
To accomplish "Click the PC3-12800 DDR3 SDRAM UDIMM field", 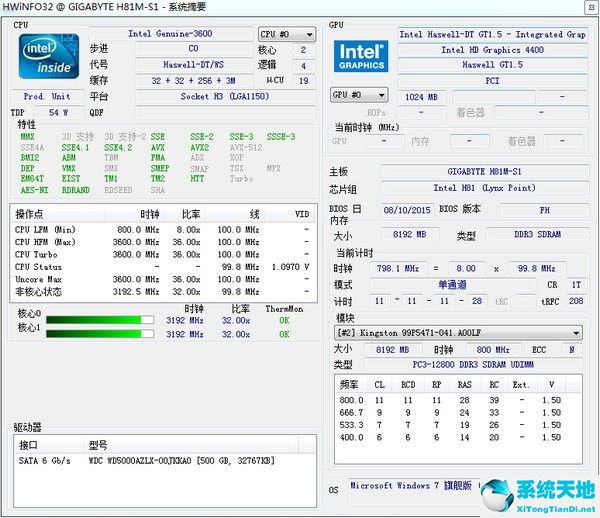I will click(473, 364).
